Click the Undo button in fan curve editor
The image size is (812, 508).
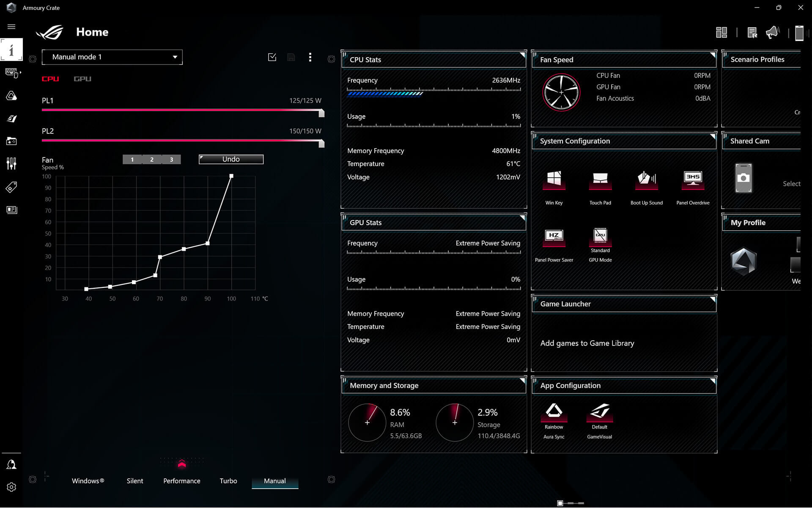[231, 159]
